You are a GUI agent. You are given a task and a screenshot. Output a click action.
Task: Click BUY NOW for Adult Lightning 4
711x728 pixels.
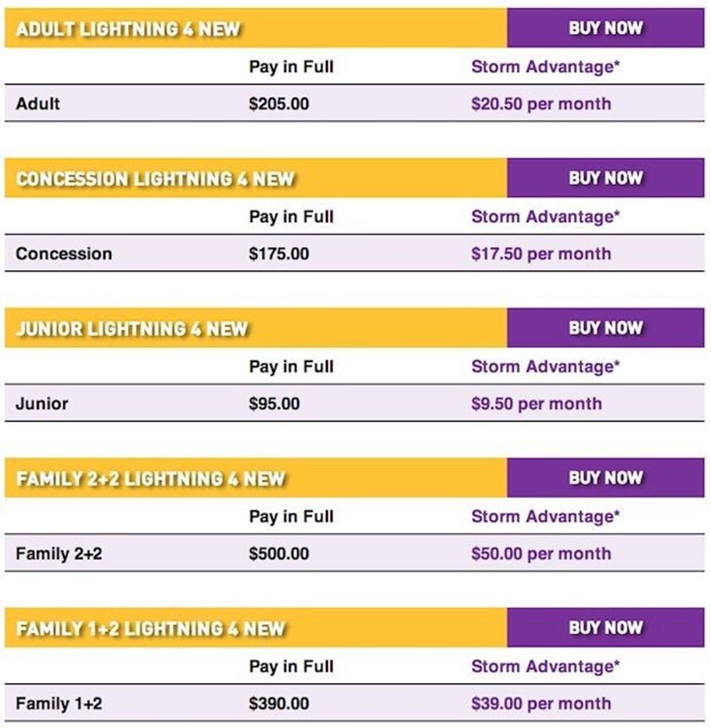[605, 28]
